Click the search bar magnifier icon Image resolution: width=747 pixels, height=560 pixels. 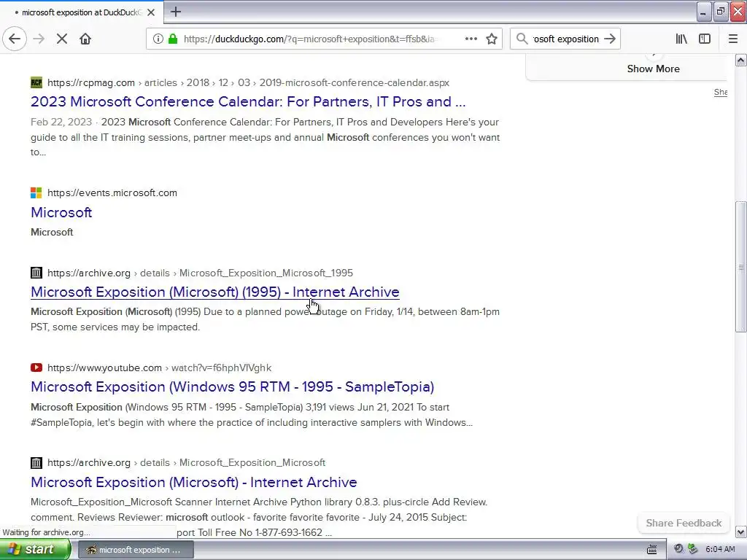522,39
